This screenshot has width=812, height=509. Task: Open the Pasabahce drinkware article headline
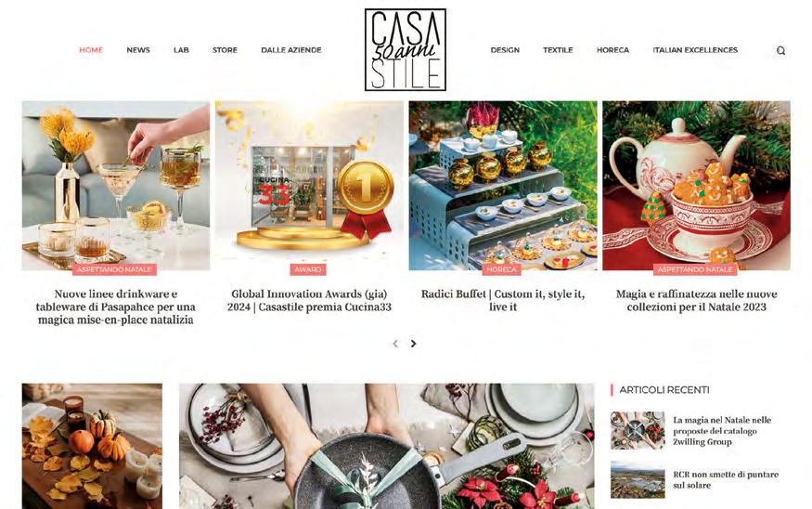(x=115, y=307)
